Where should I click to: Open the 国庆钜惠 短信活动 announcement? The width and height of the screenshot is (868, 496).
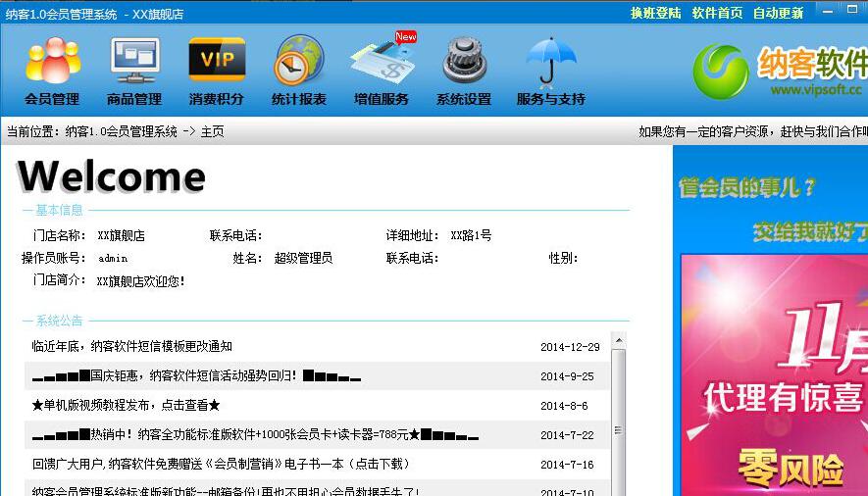coord(196,375)
